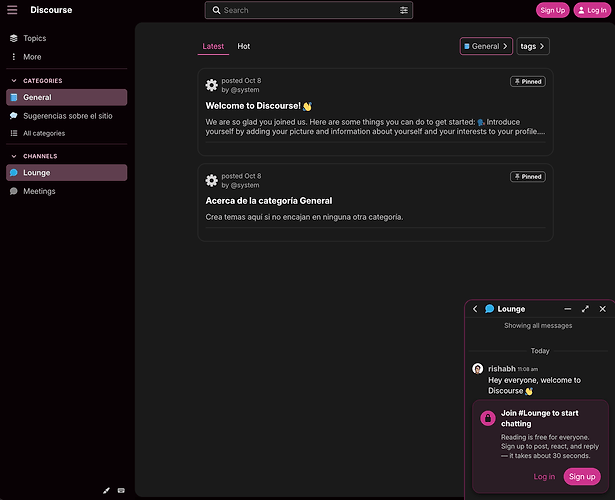
Task: Click Lounge title in chat drawer header
Action: (511, 309)
